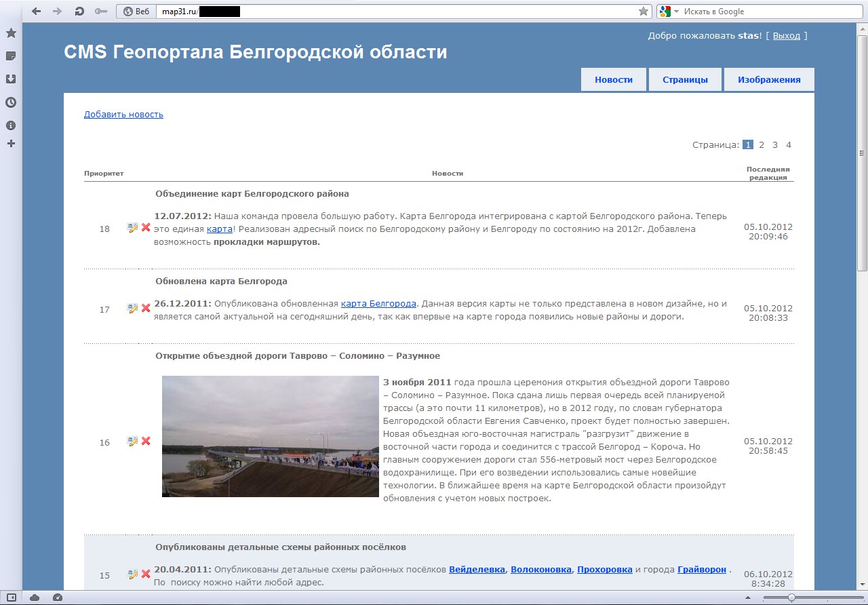Go to page 3 of the news list
Image resolution: width=868 pixels, height=605 pixels.
coord(775,144)
